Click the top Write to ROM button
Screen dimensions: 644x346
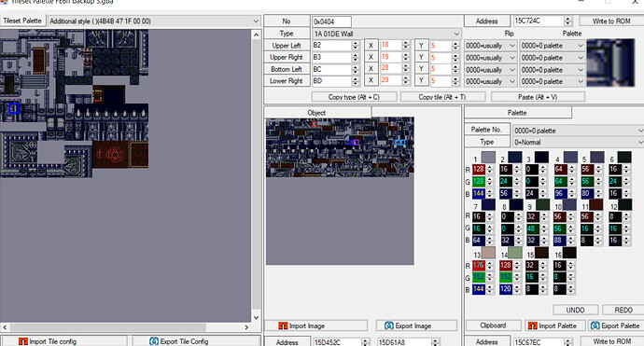point(611,21)
